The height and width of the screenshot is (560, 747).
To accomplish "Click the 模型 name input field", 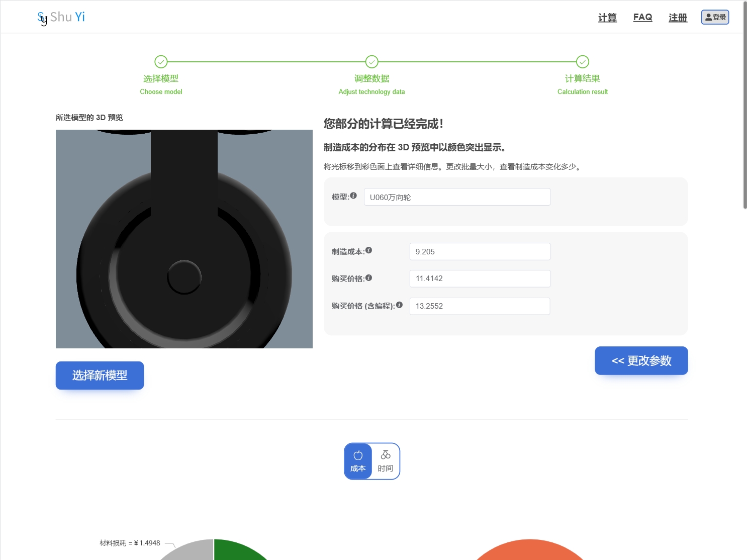I will click(457, 197).
